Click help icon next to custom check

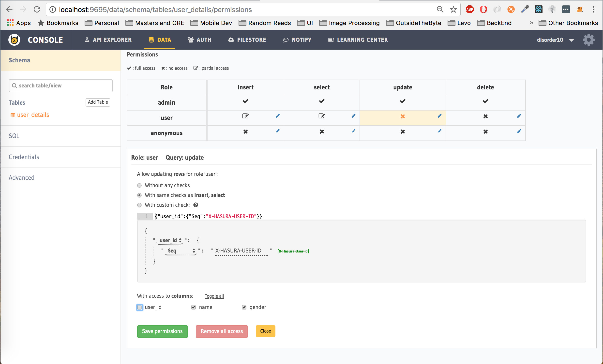(196, 205)
